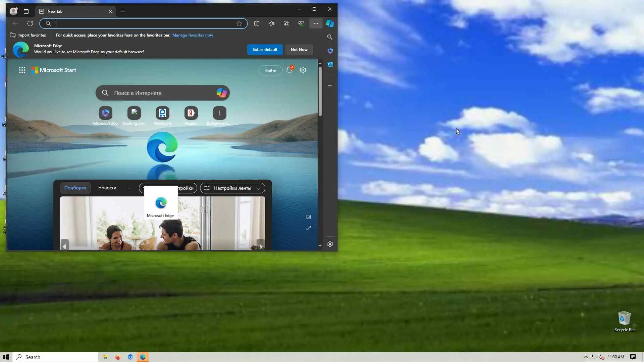Add this page to favorites star
Screen dimensions: 644x362
(239, 23)
